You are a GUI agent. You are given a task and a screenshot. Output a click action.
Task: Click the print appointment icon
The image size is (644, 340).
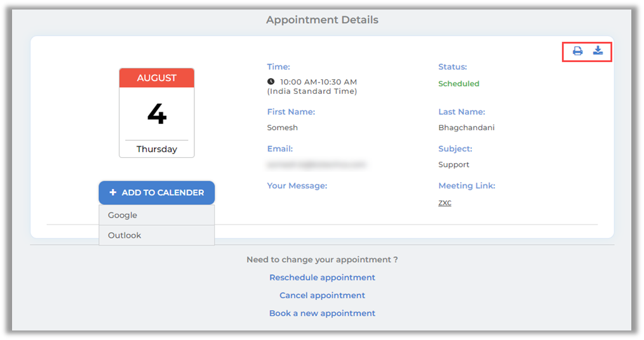(x=577, y=51)
